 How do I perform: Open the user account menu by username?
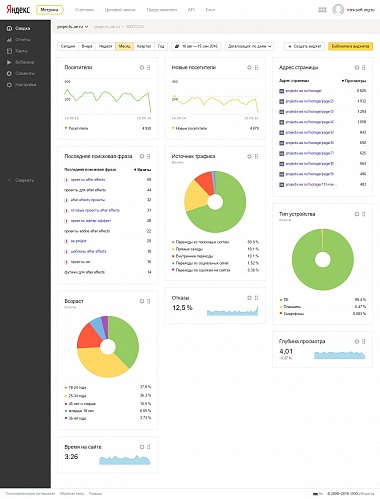[x=361, y=10]
